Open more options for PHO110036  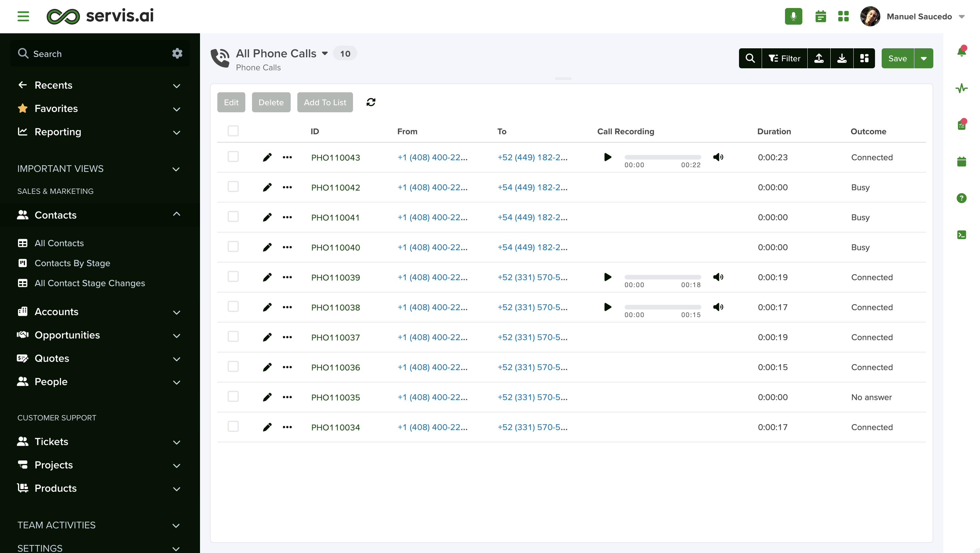pos(287,367)
